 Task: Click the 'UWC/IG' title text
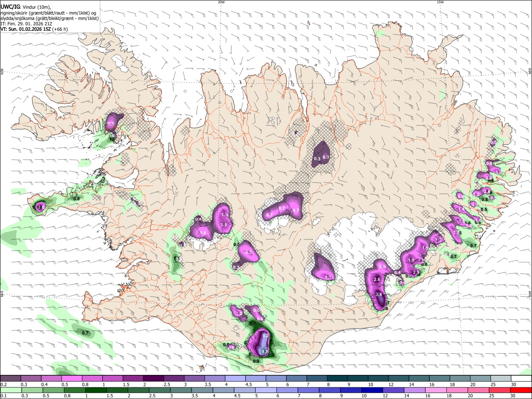click(x=10, y=7)
